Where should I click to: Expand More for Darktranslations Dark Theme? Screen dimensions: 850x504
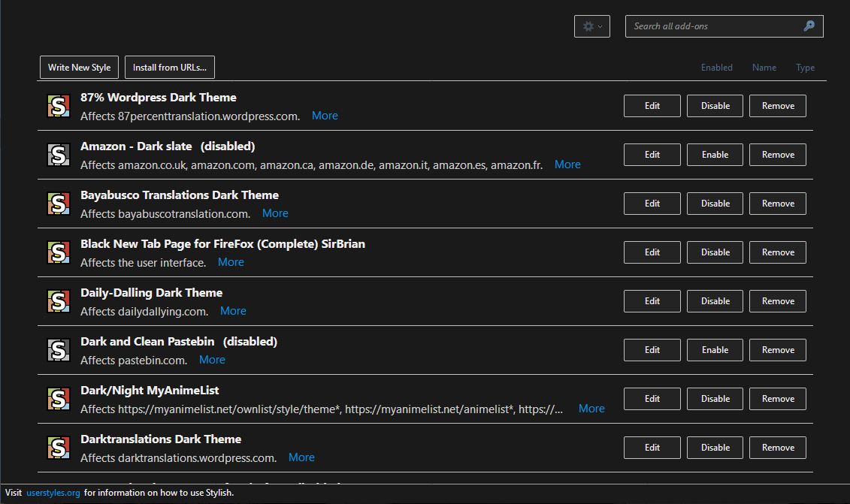click(x=301, y=457)
